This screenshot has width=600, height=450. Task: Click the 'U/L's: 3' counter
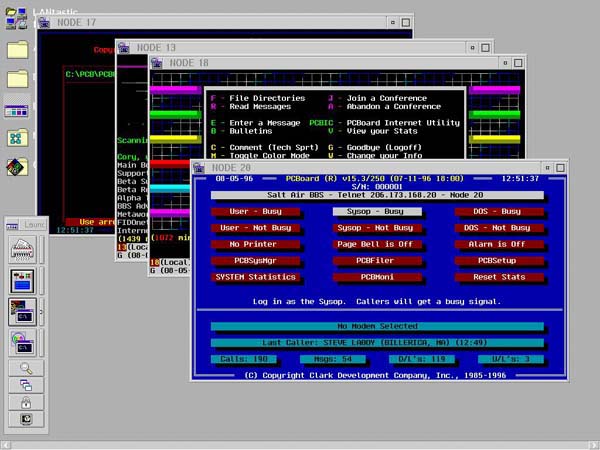click(511, 359)
